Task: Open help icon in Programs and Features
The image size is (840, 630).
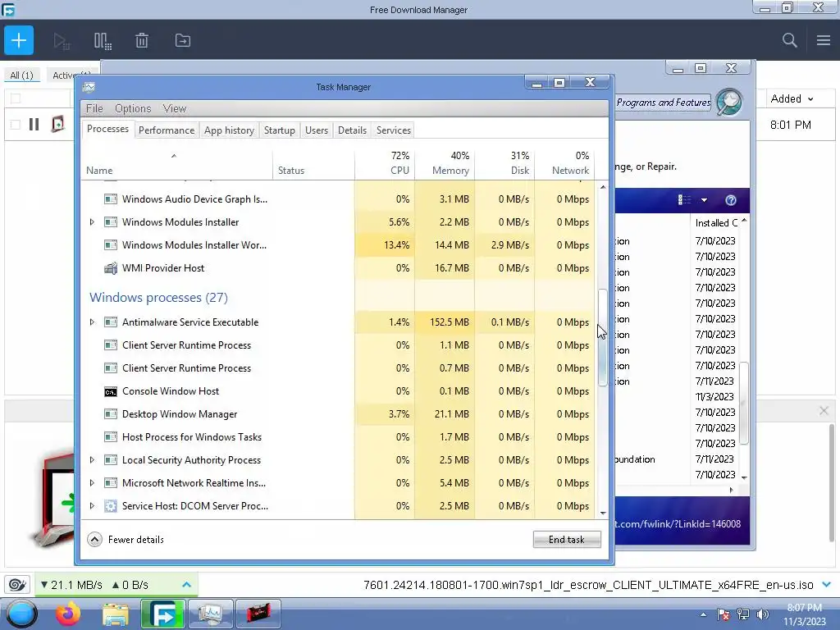Action: coord(731,200)
